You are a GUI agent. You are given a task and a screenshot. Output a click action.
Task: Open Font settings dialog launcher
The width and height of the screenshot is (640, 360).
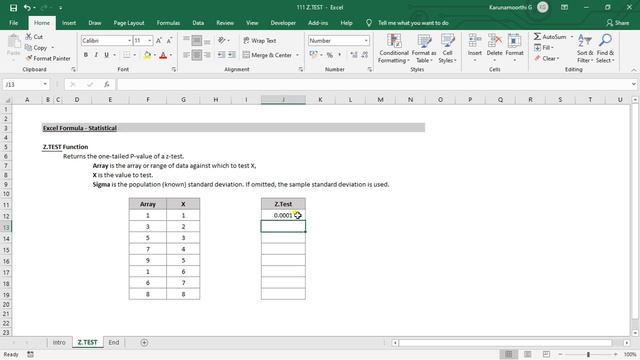pos(174,70)
